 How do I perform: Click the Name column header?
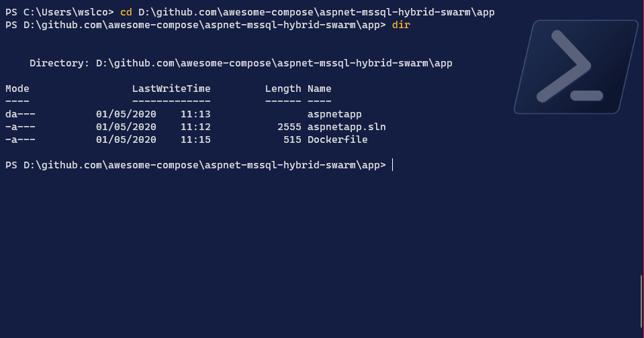click(x=320, y=89)
